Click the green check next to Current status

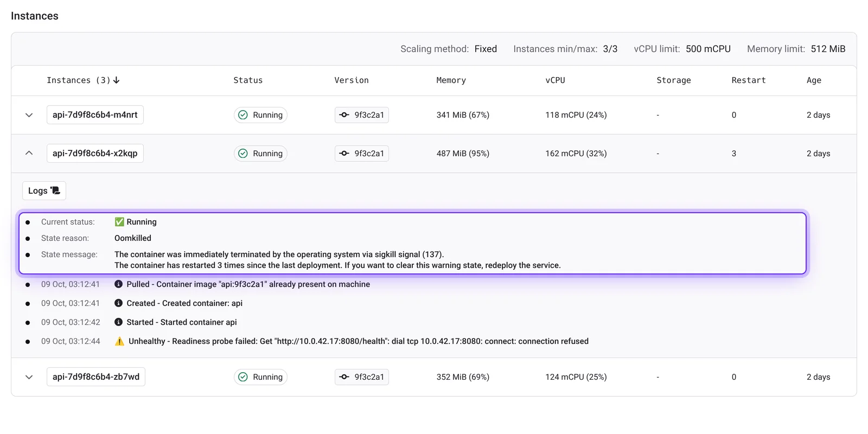pyautogui.click(x=119, y=222)
